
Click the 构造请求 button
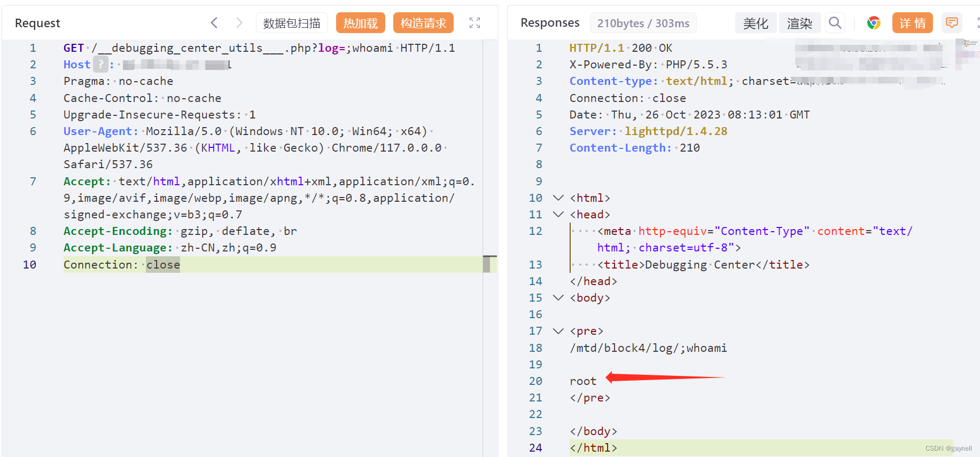423,23
